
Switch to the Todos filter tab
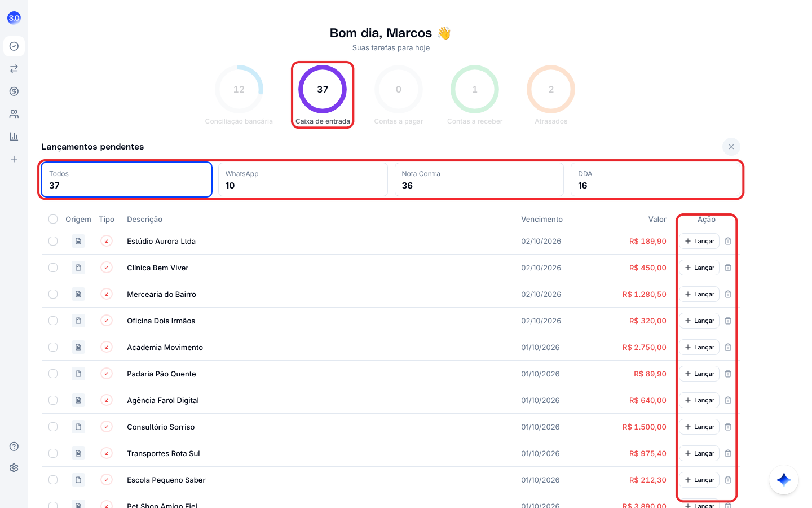pos(126,179)
